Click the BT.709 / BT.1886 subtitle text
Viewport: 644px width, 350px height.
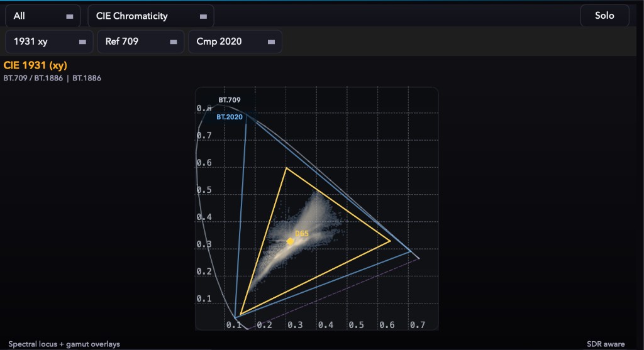(x=33, y=78)
